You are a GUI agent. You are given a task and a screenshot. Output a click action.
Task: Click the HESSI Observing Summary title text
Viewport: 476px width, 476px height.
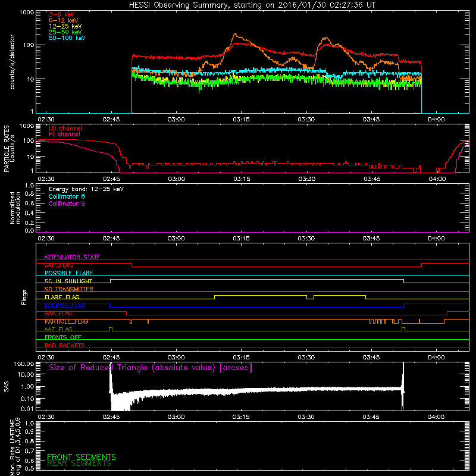point(252,5)
